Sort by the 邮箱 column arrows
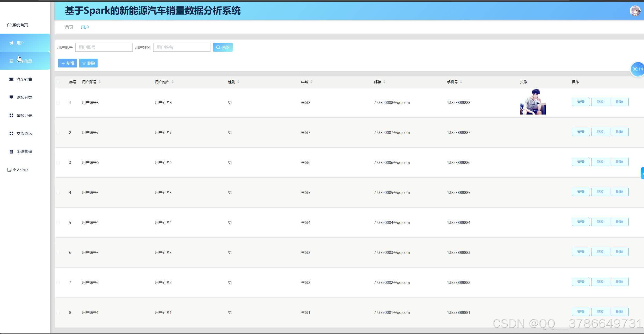 click(384, 82)
